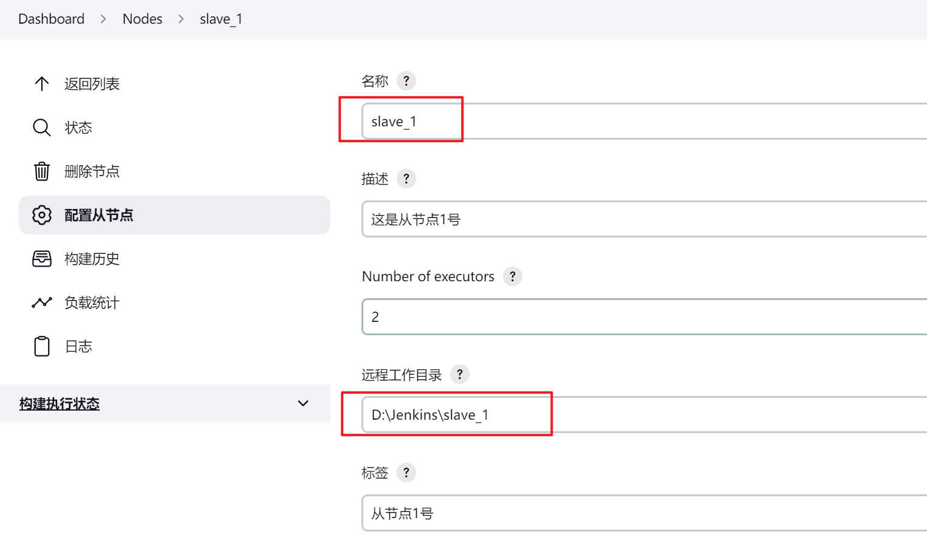Show help for 标签 field
This screenshot has width=927, height=560.
(x=406, y=473)
